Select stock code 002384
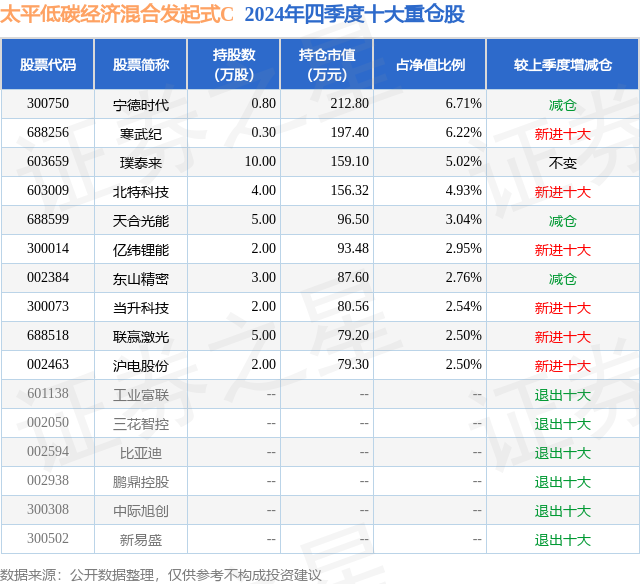The width and height of the screenshot is (640, 584). pos(48,277)
